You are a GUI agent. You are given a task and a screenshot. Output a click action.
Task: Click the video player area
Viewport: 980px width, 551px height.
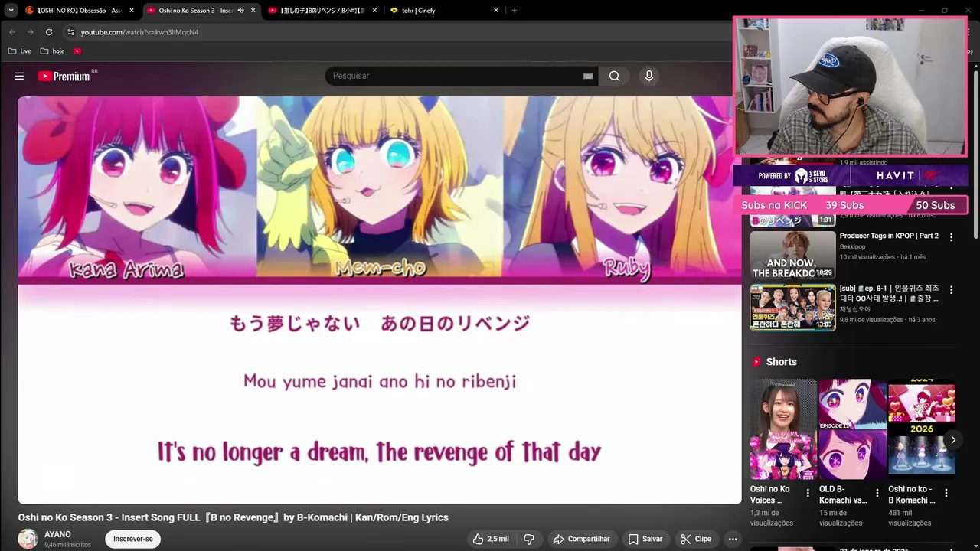(380, 299)
